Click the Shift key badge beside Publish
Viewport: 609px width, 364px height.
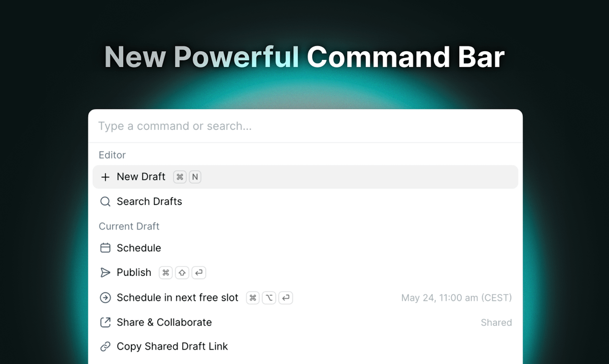(182, 273)
